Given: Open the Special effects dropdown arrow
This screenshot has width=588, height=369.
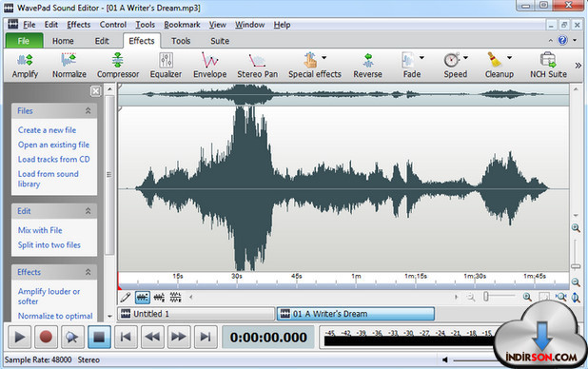Looking at the screenshot, I should point(324,58).
